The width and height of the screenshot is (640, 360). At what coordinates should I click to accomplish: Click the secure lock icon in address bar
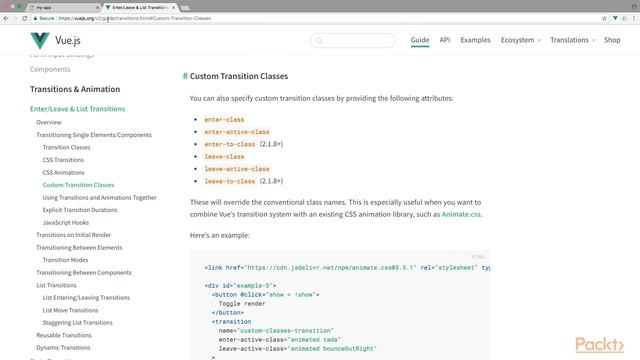click(x=36, y=18)
